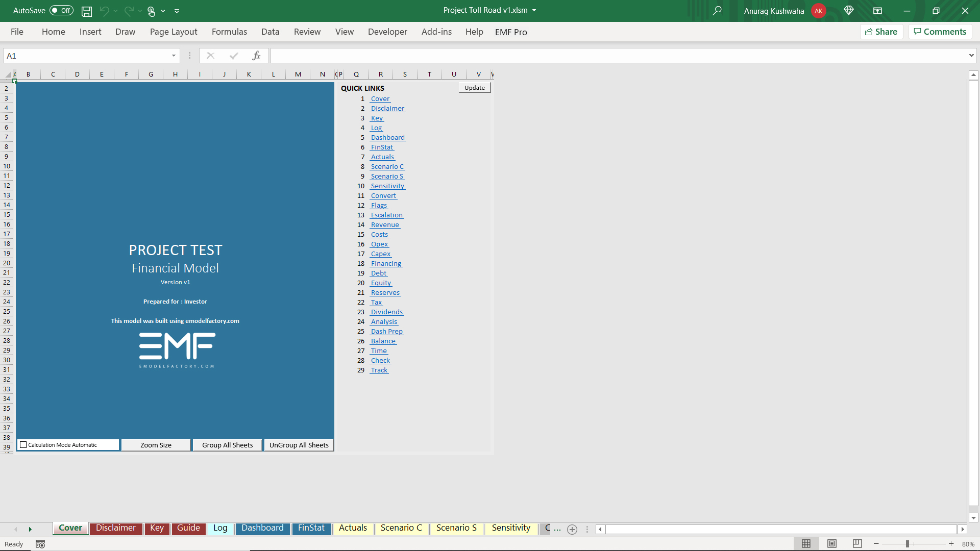Select Normal view button in status bar
Viewport: 980px width, 551px height.
coord(806,544)
